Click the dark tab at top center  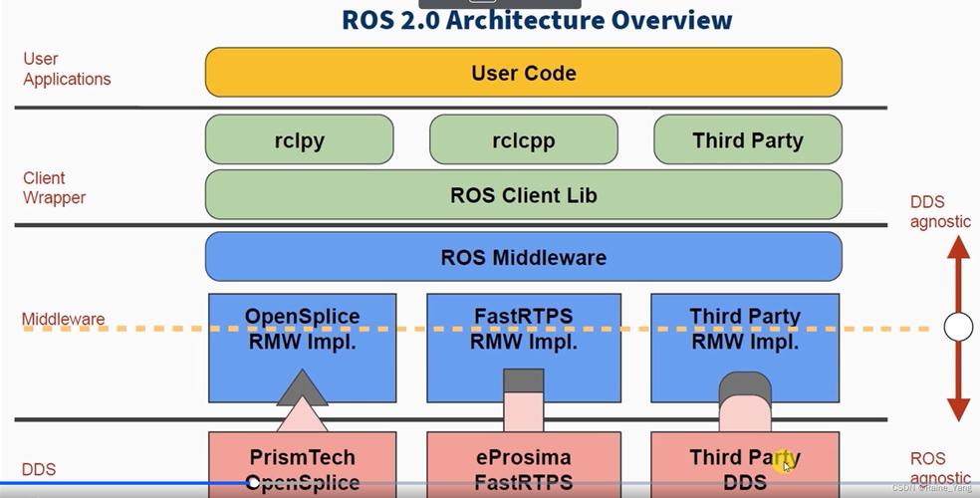[500, 4]
